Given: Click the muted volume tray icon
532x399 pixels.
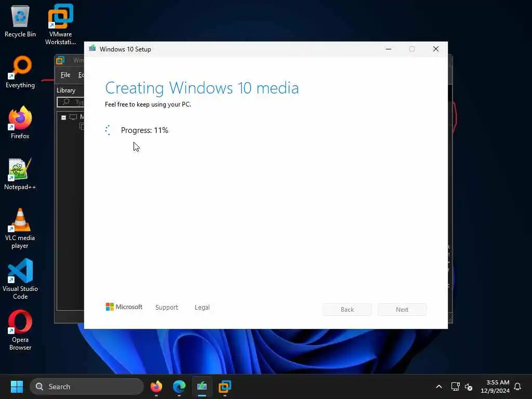Looking at the screenshot, I should tap(469, 387).
